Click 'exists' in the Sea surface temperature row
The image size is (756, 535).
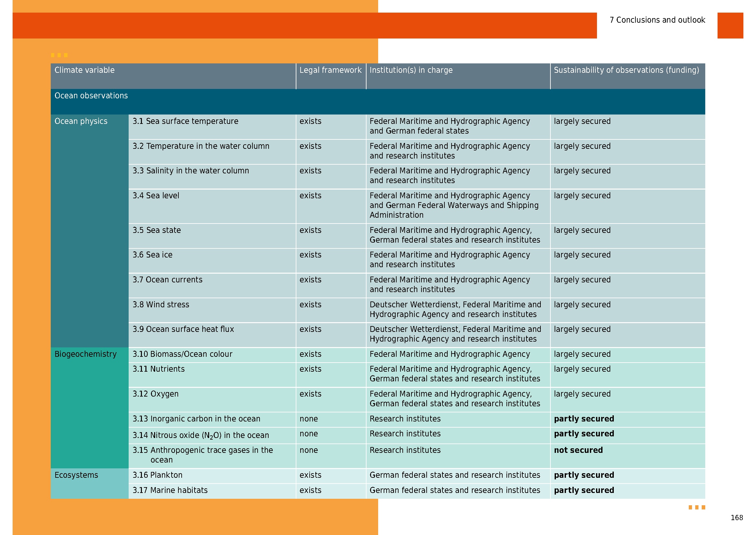[310, 121]
